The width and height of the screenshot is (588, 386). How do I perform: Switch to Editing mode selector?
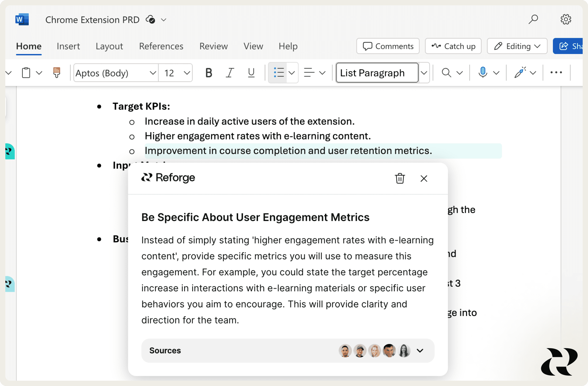pos(517,46)
